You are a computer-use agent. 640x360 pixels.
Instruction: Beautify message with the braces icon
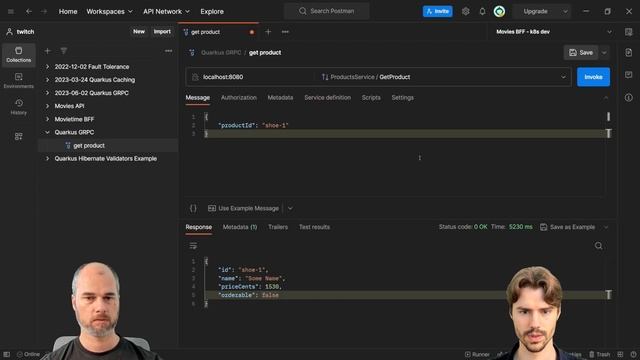193,208
